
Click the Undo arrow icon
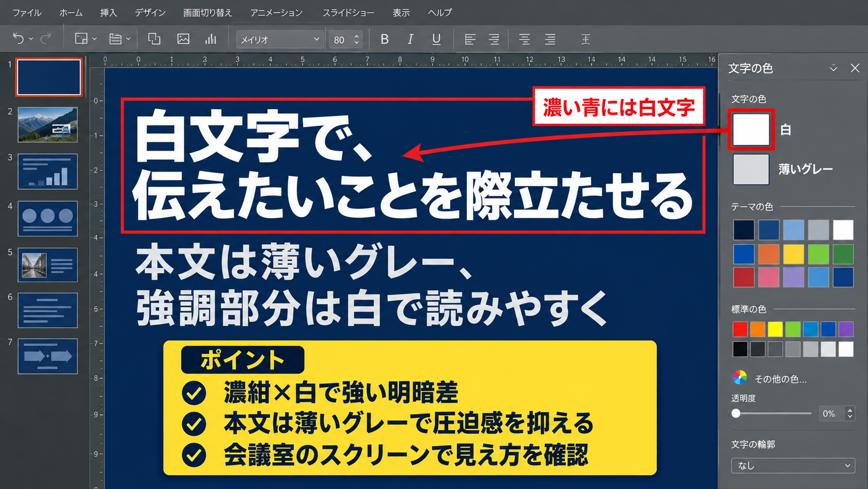click(x=18, y=38)
